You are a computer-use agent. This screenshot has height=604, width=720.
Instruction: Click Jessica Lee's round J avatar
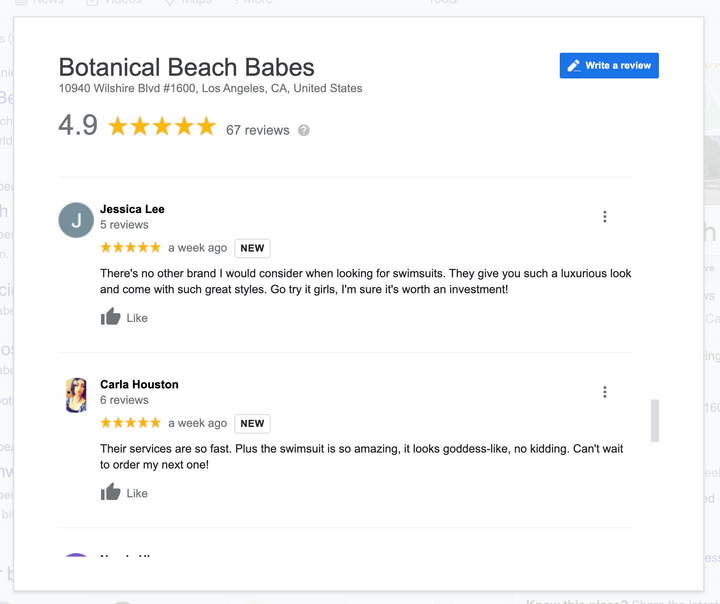click(76, 220)
